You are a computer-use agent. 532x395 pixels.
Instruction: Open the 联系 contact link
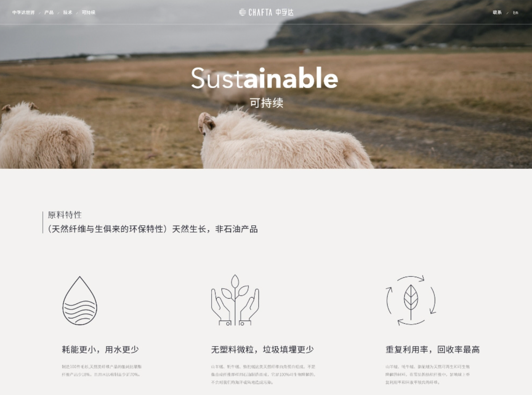coord(497,12)
